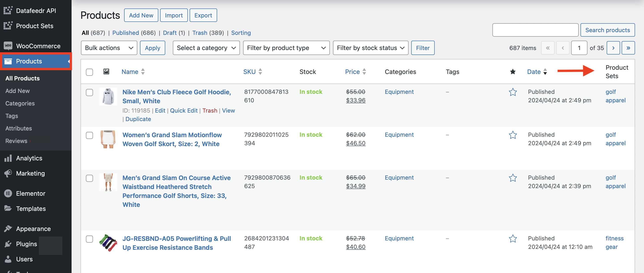Click the Import button

pos(174,15)
